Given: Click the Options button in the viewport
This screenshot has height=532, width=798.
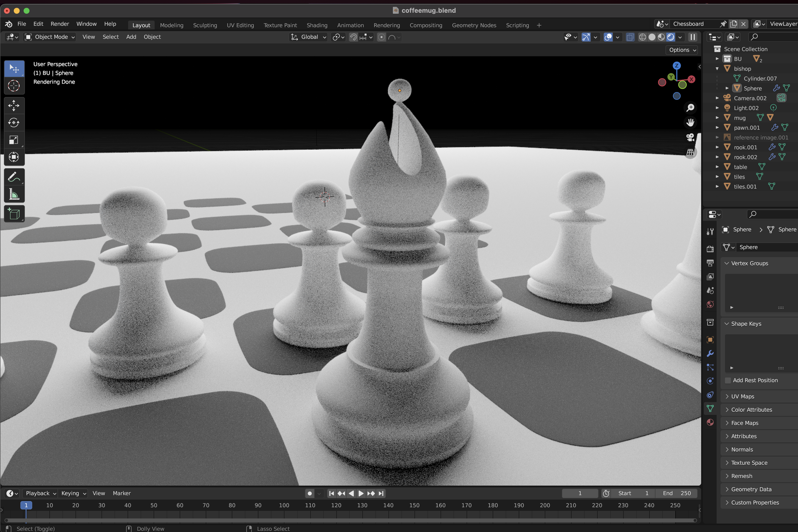Looking at the screenshot, I should click(682, 50).
